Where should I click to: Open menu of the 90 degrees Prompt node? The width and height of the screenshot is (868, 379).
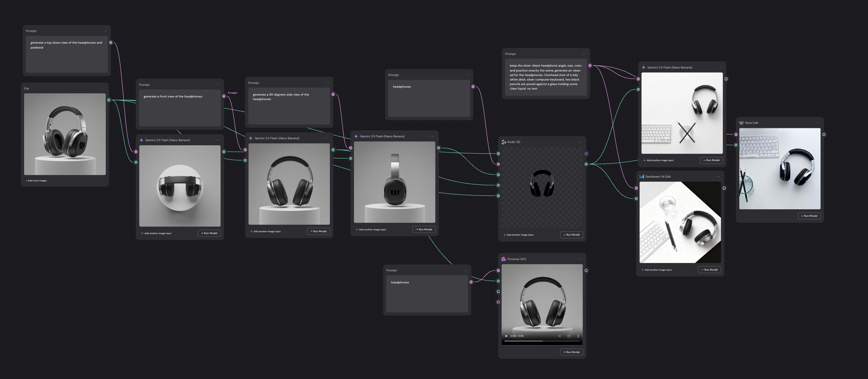327,83
